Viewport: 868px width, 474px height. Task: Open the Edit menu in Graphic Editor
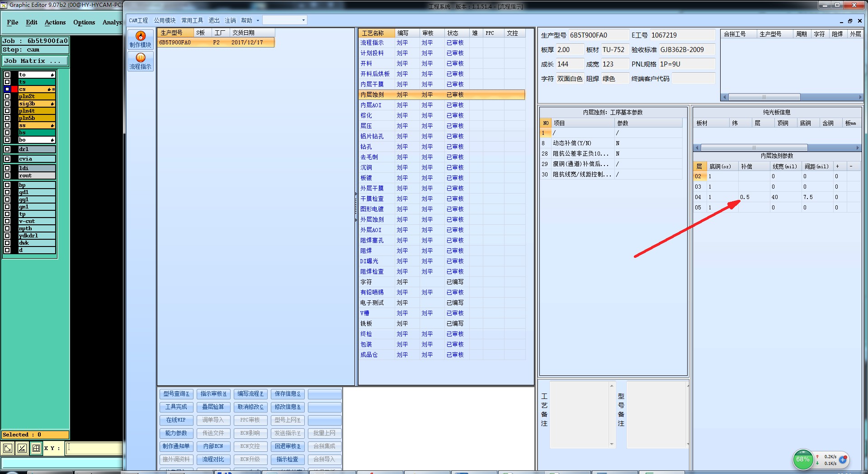point(32,22)
